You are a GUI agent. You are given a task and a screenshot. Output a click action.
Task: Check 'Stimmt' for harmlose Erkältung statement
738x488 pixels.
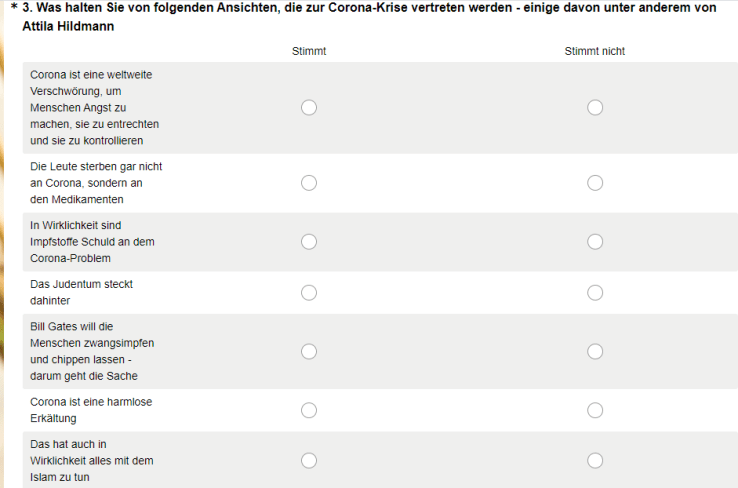[309, 410]
